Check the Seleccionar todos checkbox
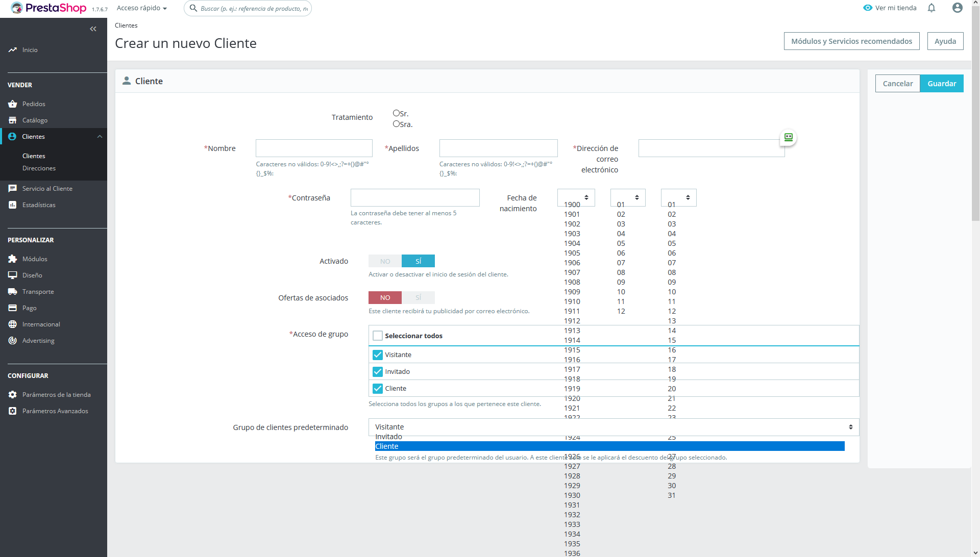 click(378, 336)
